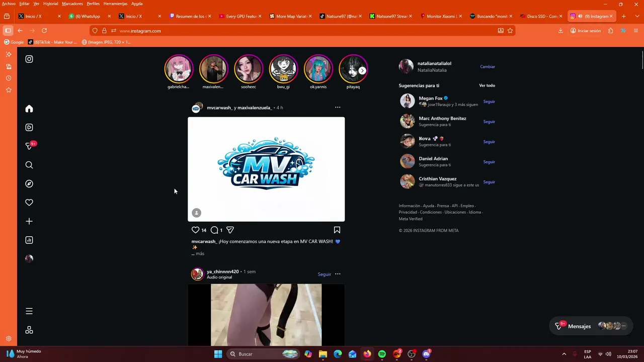Expand caption with 'más' link
The image size is (644, 362).
200,254
